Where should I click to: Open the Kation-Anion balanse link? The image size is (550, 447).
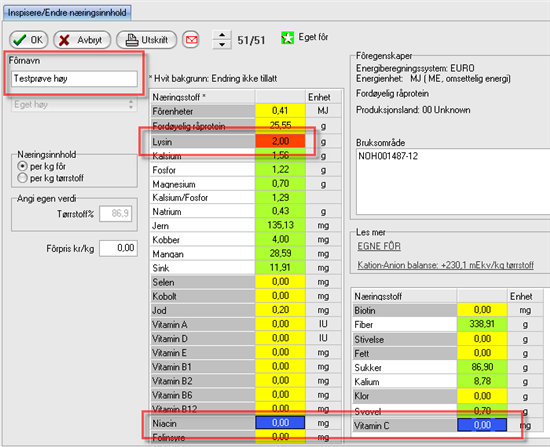[445, 265]
